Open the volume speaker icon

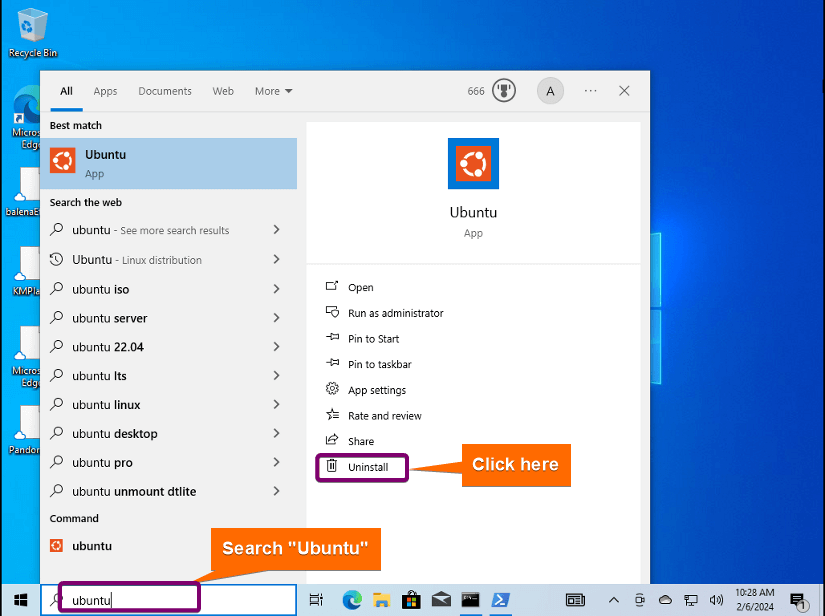[716, 600]
